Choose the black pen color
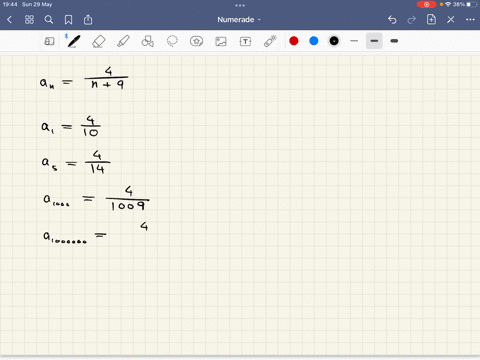The width and height of the screenshot is (480, 360). [334, 41]
